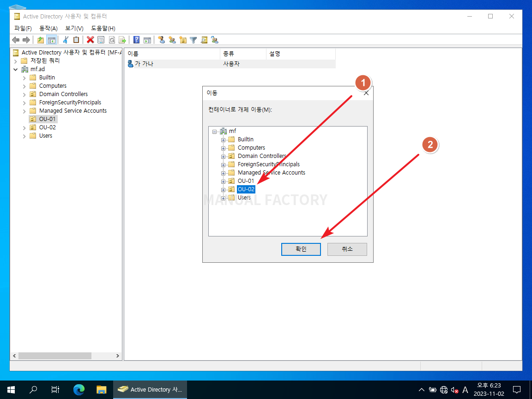Screen dimensions: 532x399
Task: Expand Domain Controllers in the left tree
Action: coord(24,94)
